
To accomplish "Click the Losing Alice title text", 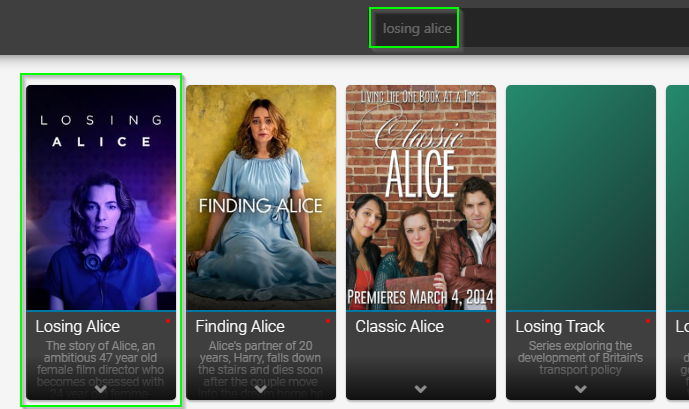I will coord(78,326).
